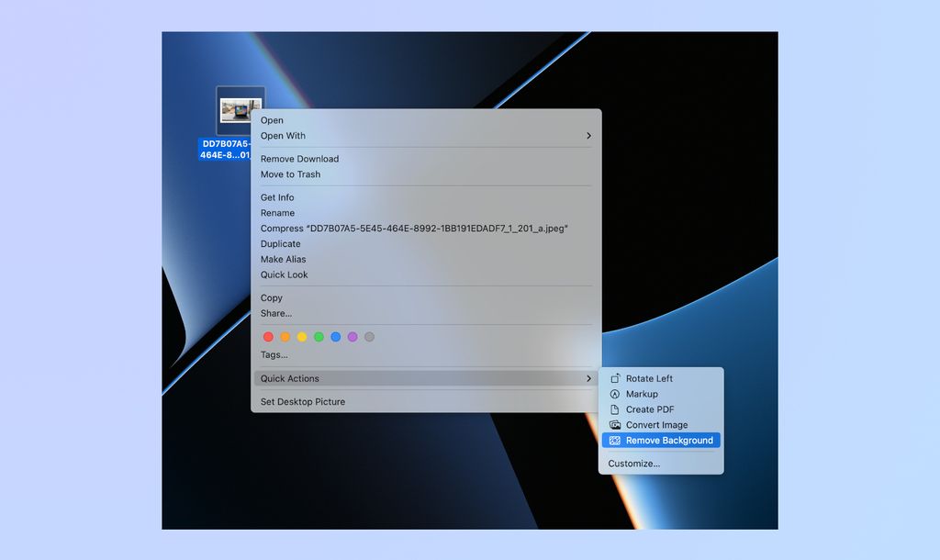940x560 pixels.
Task: Preview the file with Quick Look
Action: pyautogui.click(x=283, y=274)
